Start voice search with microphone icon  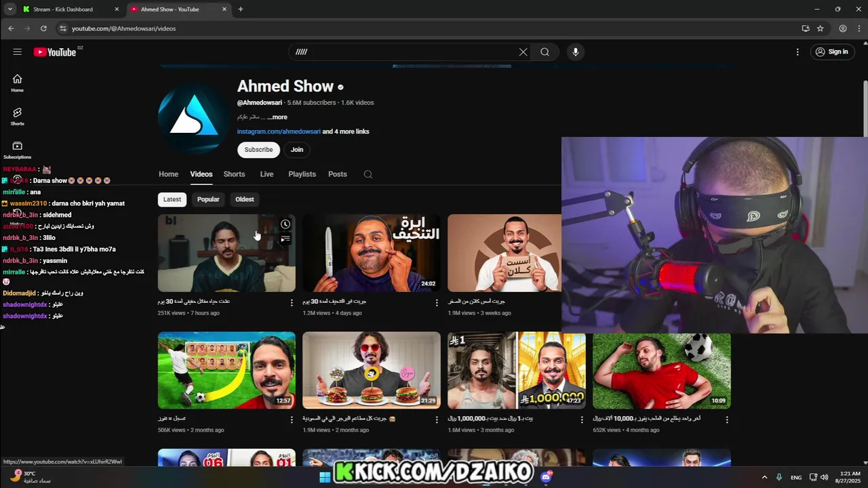pyautogui.click(x=575, y=52)
